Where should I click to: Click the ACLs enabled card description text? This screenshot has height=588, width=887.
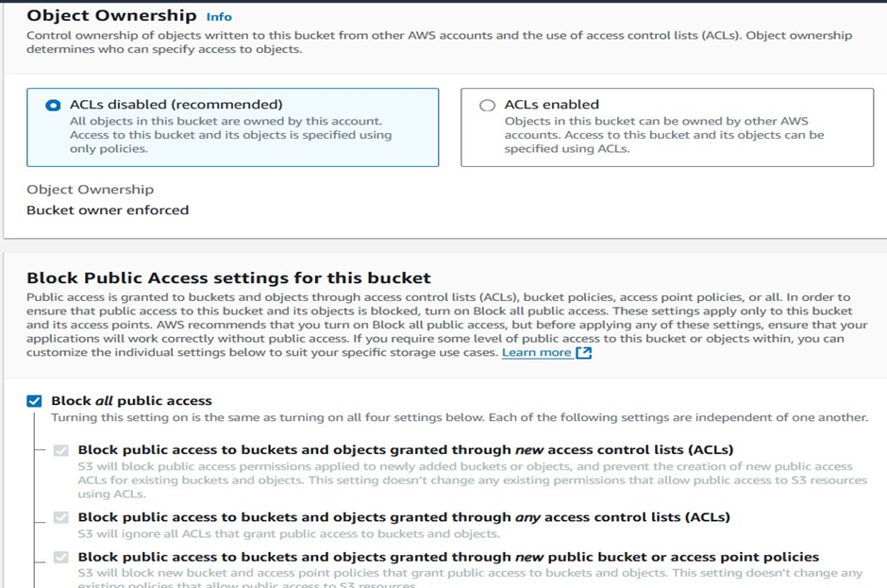663,135
